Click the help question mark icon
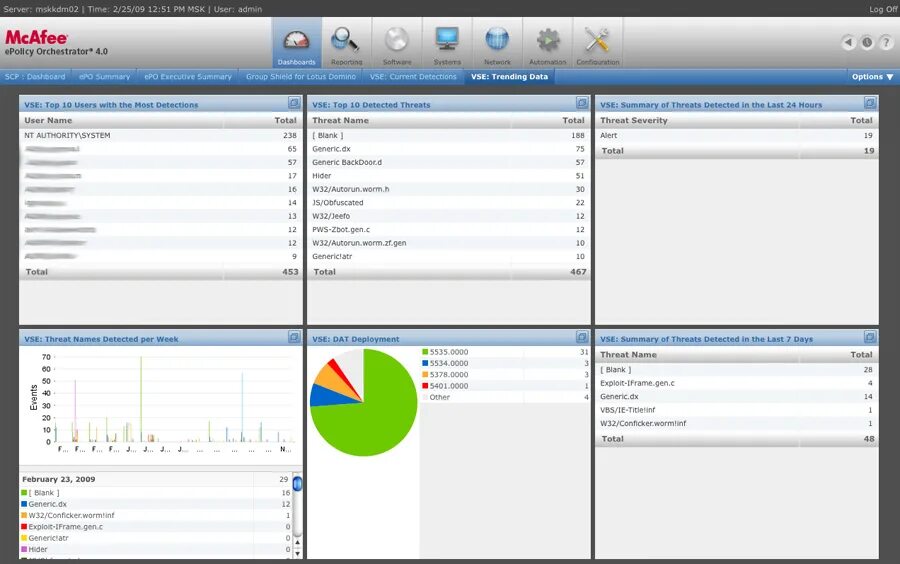The image size is (900, 564). point(886,42)
